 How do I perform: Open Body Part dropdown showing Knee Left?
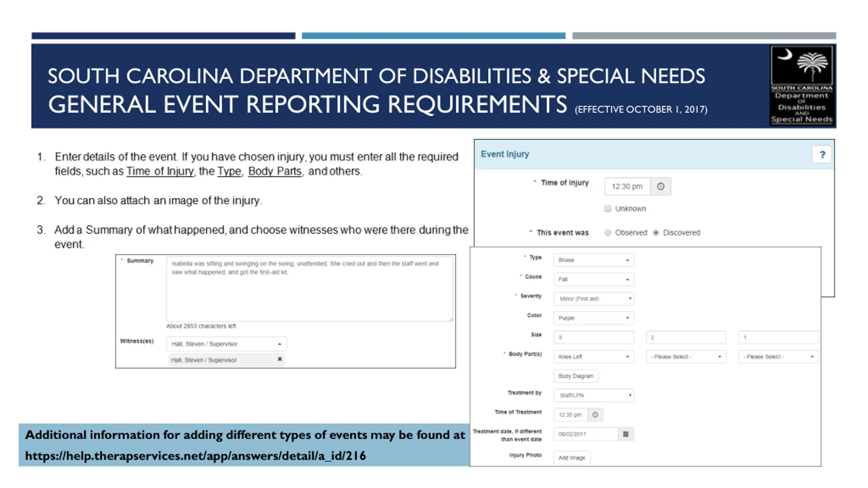[x=593, y=357]
